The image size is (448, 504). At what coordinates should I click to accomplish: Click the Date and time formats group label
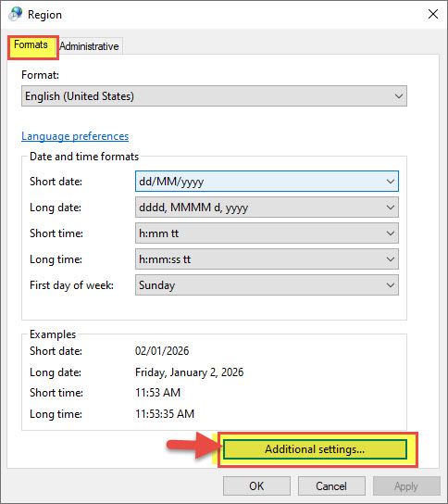pos(84,157)
